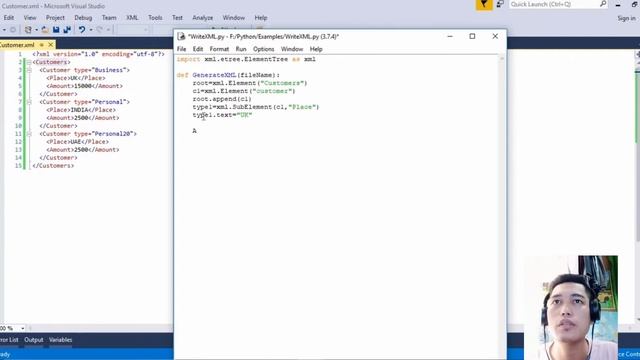
Task: Click the 'type1.text="UK"' code line
Action: 222,115
